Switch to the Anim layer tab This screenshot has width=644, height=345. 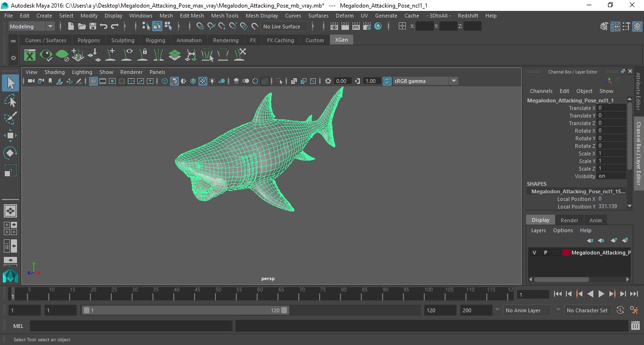pyautogui.click(x=595, y=220)
